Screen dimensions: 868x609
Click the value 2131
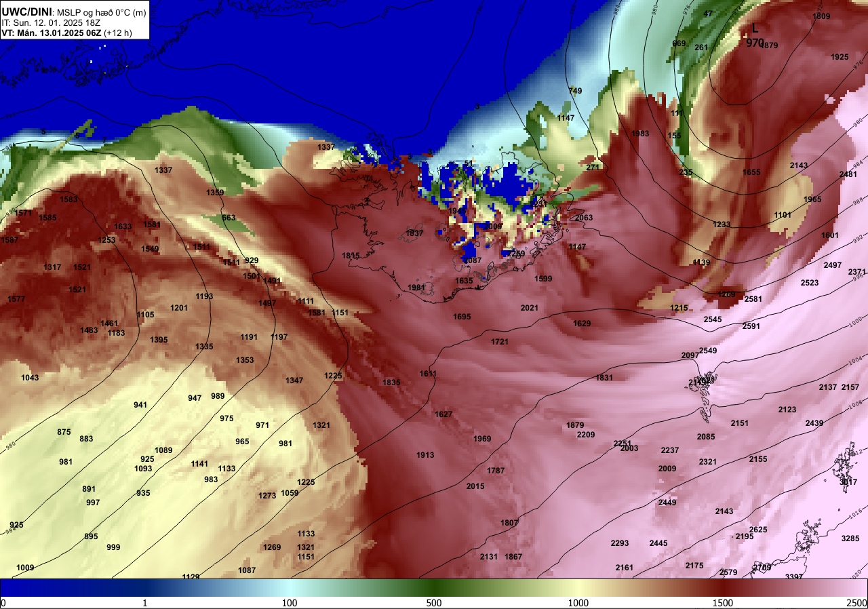pos(489,557)
